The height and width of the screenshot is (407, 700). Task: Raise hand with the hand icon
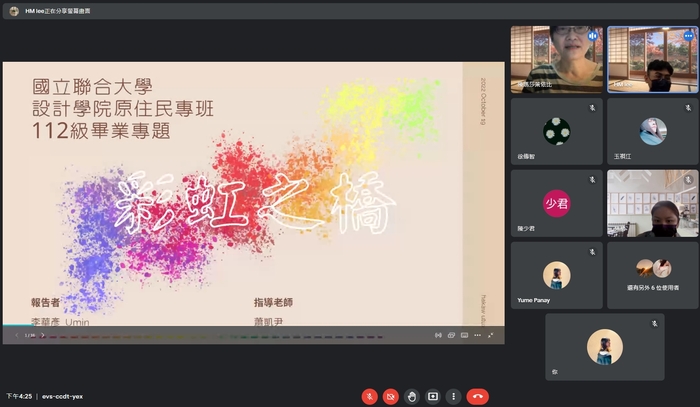pyautogui.click(x=412, y=396)
